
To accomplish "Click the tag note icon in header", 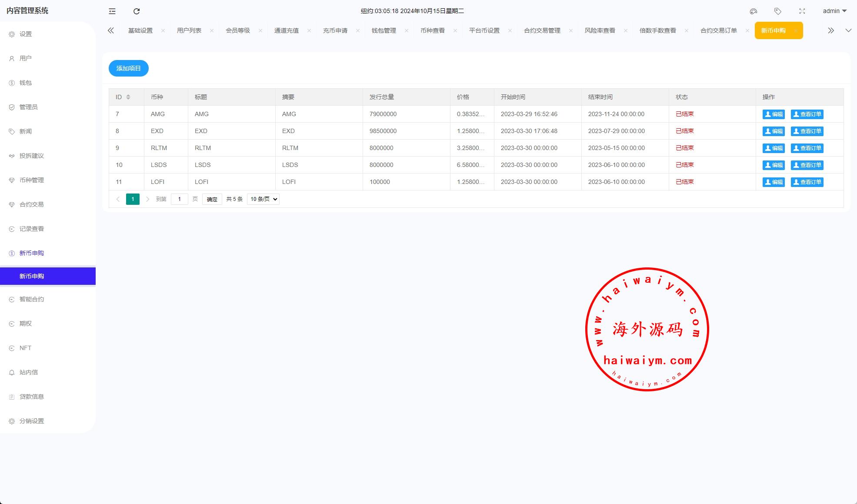I will click(778, 11).
